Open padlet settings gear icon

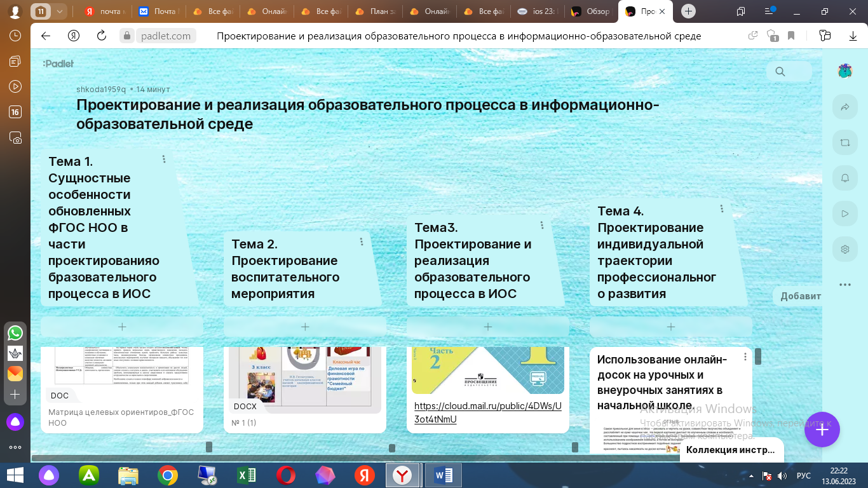844,249
